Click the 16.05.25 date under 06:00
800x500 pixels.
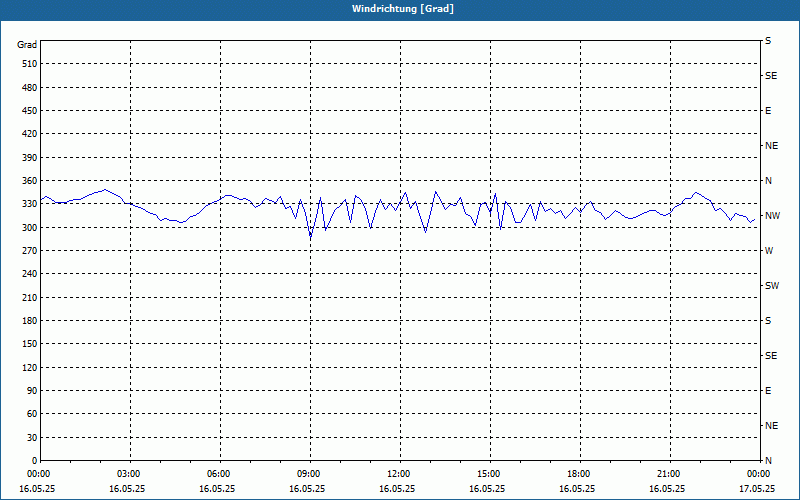[217, 489]
